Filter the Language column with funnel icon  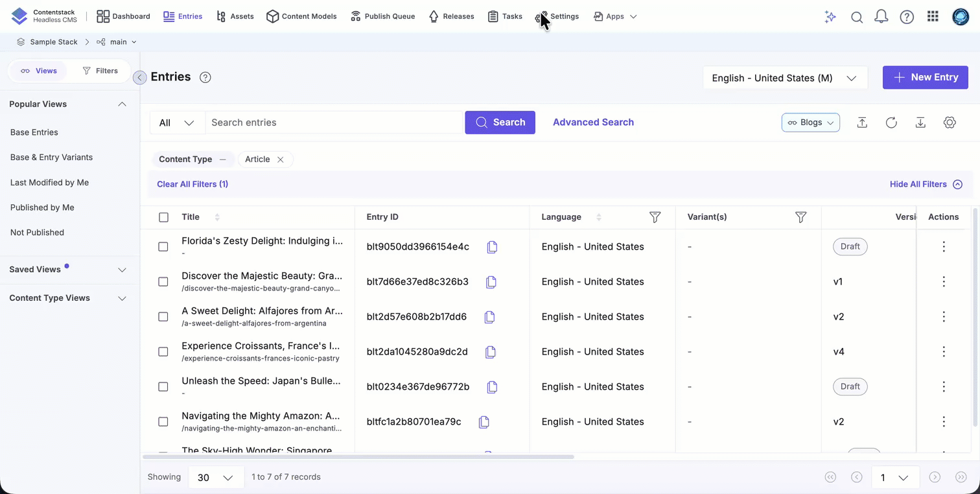point(655,217)
